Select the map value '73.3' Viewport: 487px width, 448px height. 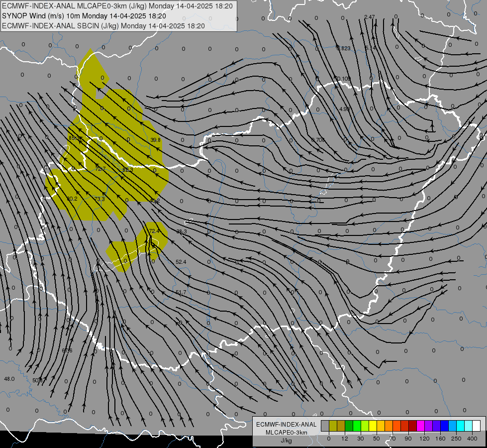pyautogui.click(x=99, y=199)
